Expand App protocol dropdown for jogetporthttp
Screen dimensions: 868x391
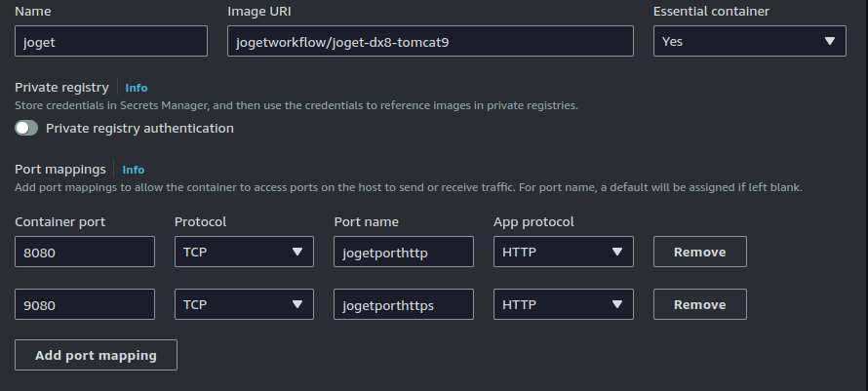point(563,252)
